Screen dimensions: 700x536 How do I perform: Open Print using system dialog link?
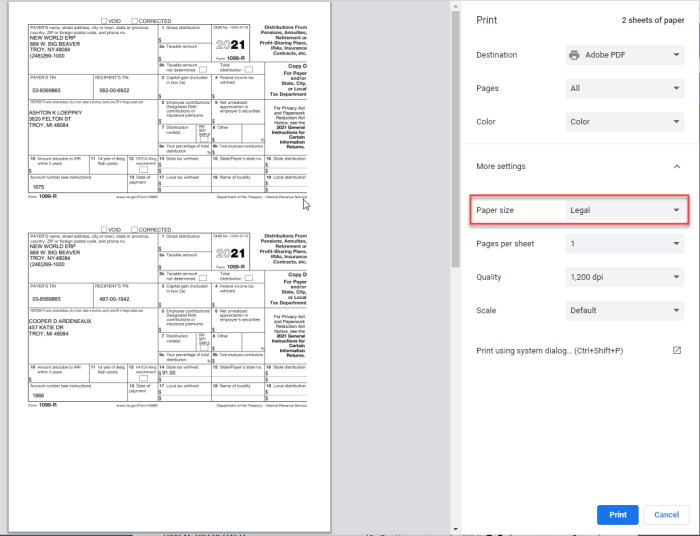[x=549, y=351]
